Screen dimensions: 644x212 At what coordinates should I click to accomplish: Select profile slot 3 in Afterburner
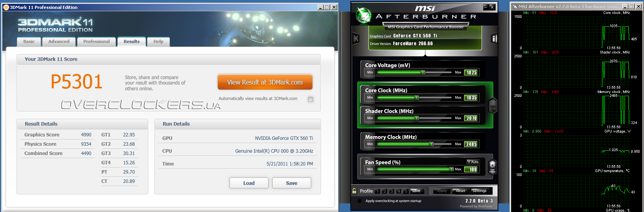392,191
